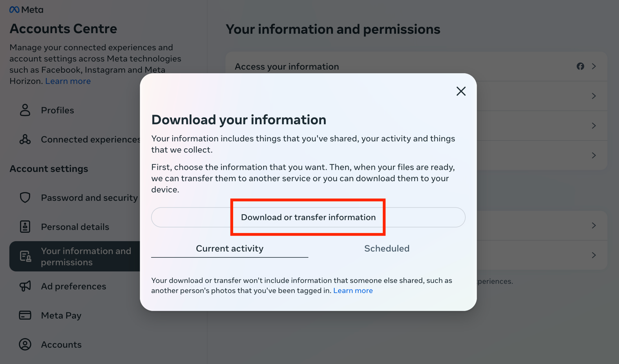
Task: Open Learn more link in the dialog
Action: click(353, 290)
